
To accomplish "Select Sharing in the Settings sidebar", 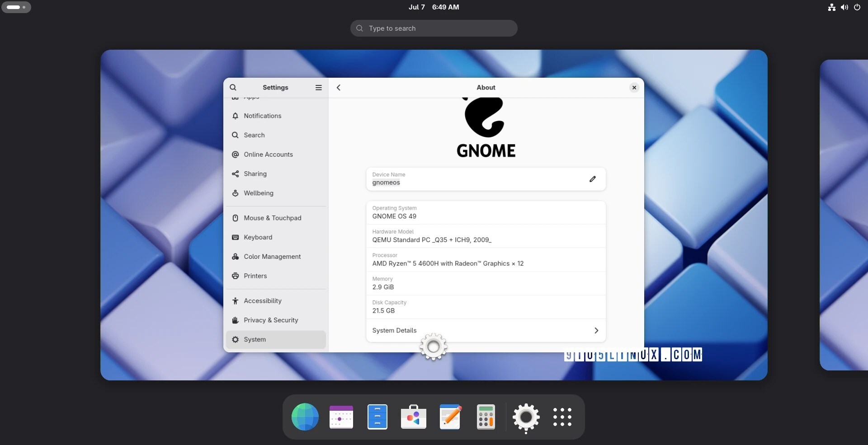I will coord(276,174).
